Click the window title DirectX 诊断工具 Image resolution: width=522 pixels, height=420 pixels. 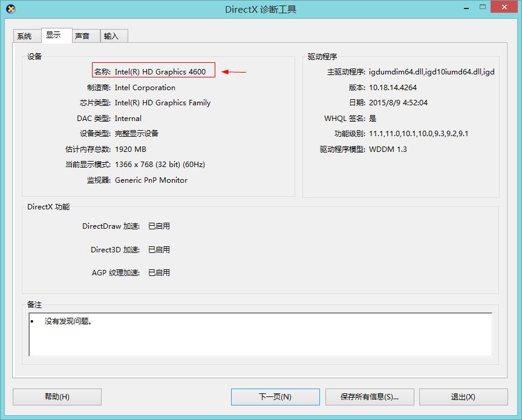[x=261, y=9]
